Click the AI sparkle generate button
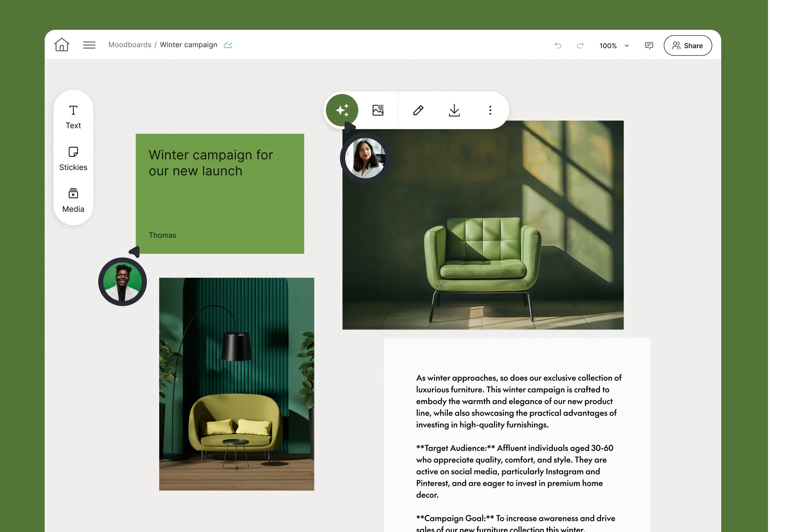 click(x=342, y=110)
